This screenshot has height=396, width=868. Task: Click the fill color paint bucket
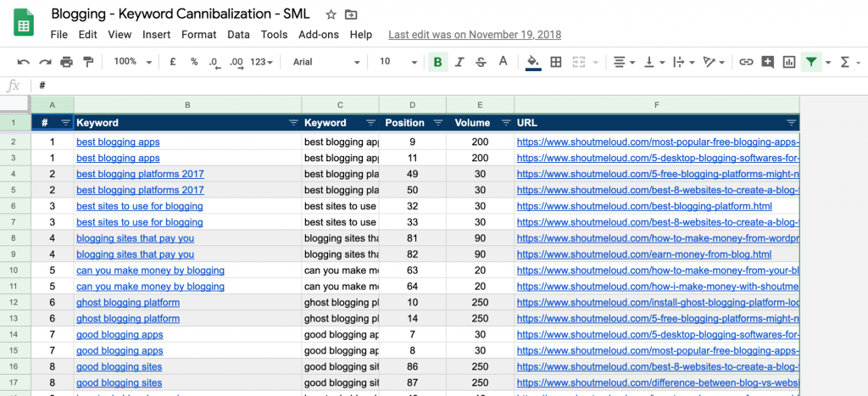pos(534,62)
